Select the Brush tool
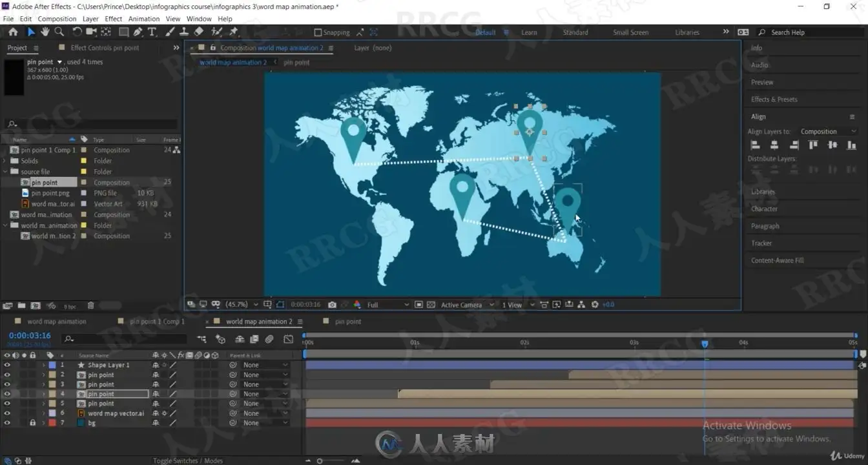 tap(170, 32)
